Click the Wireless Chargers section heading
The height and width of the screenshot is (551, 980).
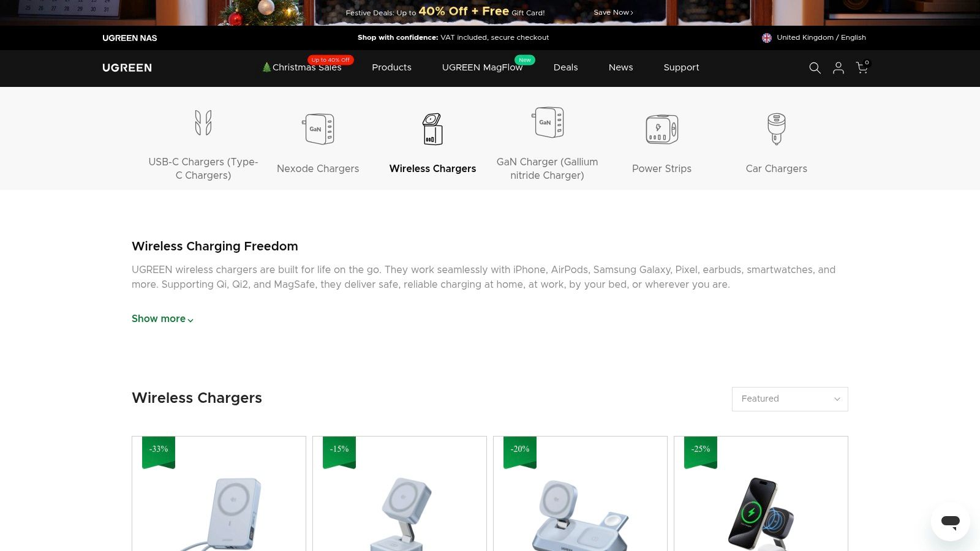[x=197, y=398]
